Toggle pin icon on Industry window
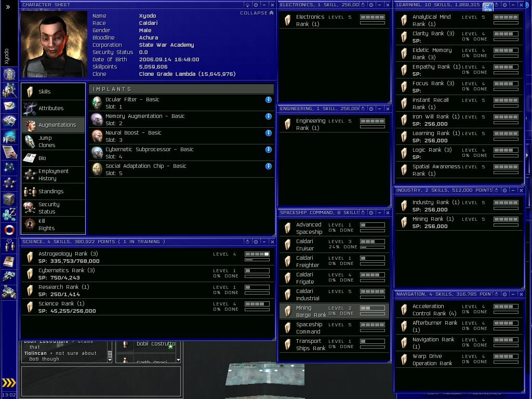The height and width of the screenshot is (399, 532). pyautogui.click(x=496, y=190)
